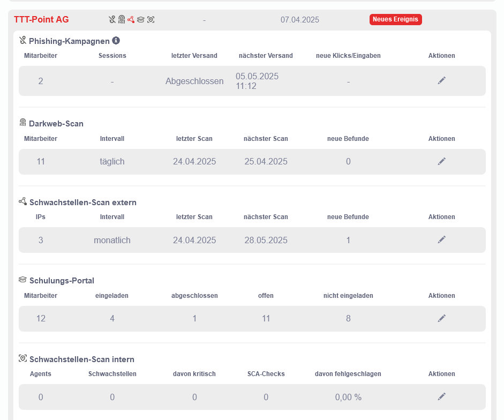The image size is (504, 420).
Task: Click the Schwachstellen-Scan extern heading
Action: click(x=82, y=202)
